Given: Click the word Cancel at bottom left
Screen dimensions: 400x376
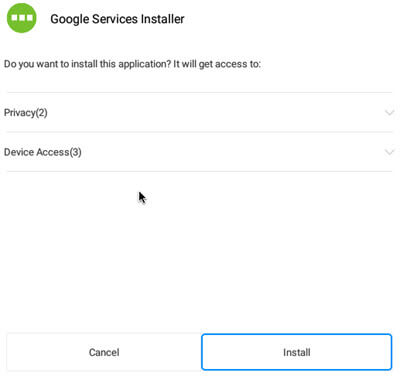Looking at the screenshot, I should [x=104, y=352].
